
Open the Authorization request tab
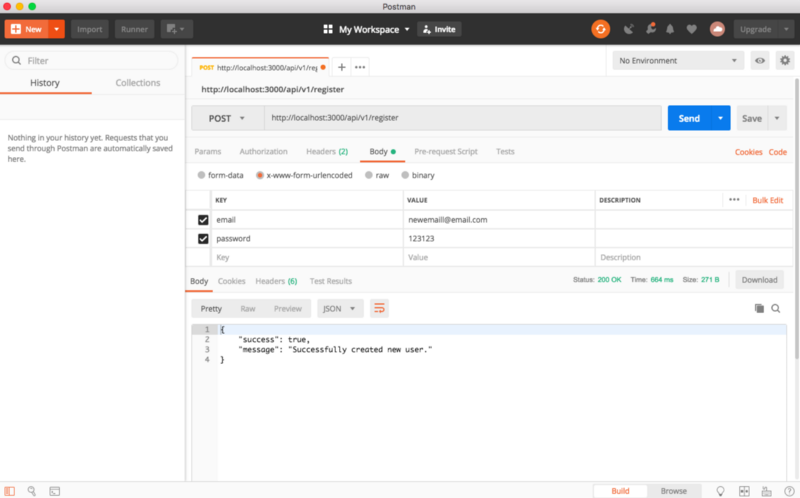coord(263,152)
